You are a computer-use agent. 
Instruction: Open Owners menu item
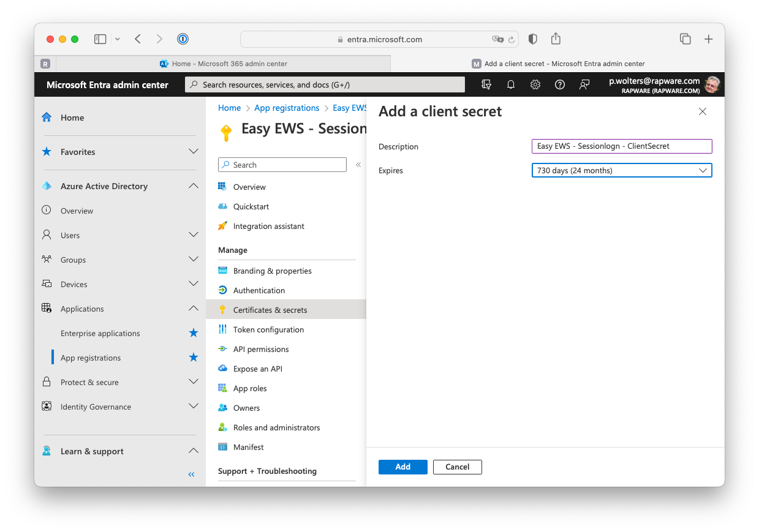pyautogui.click(x=246, y=408)
